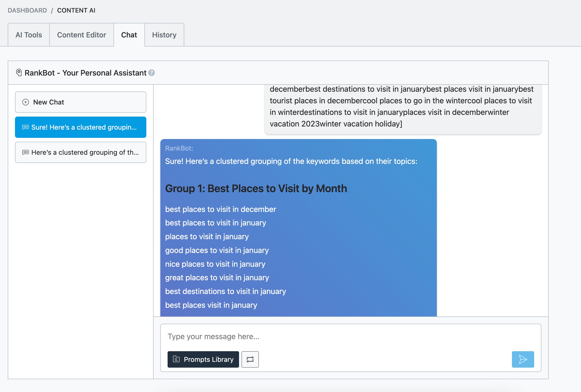Select the active clustered grouping chat
The width and height of the screenshot is (581, 392).
(80, 127)
